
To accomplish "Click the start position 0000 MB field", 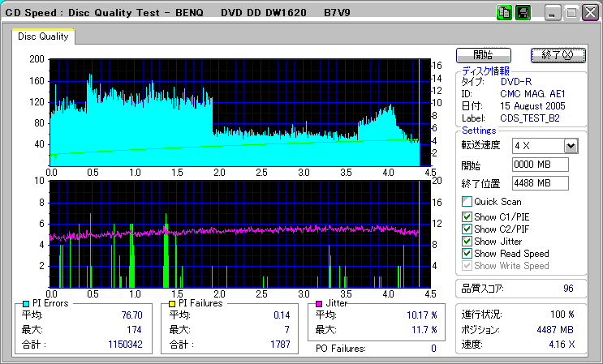I will pos(540,165).
